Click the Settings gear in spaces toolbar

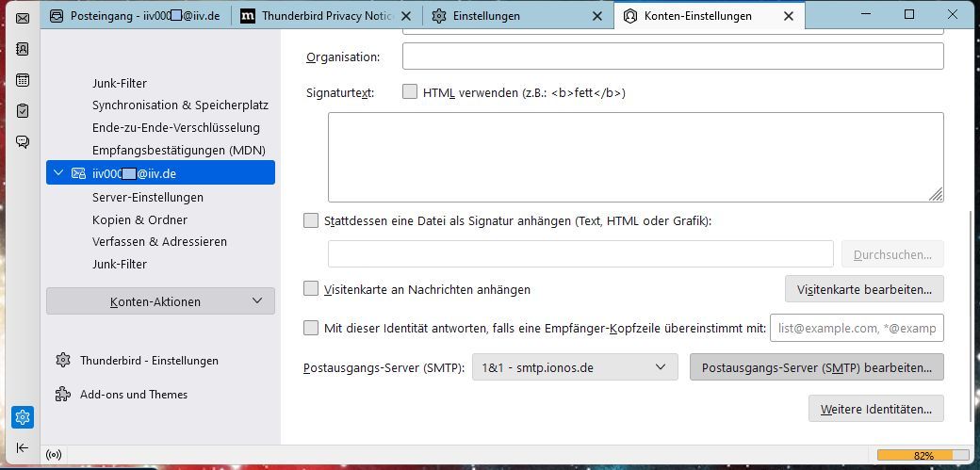23,416
